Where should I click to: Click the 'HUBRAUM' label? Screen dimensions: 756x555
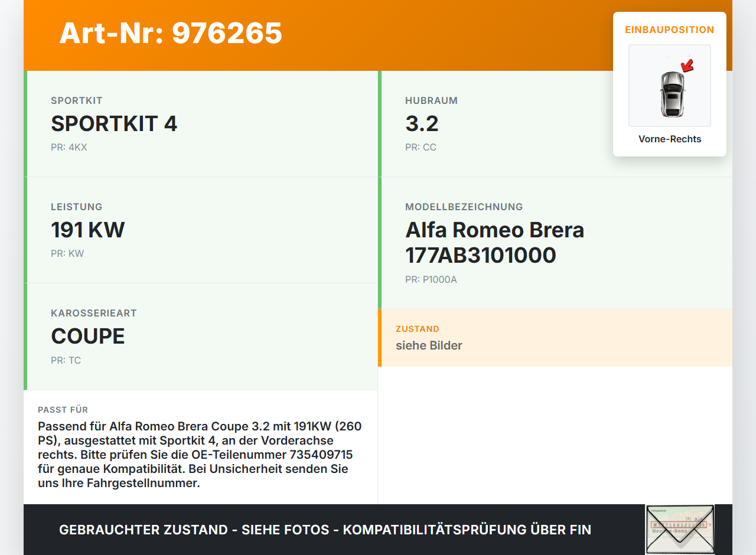tap(431, 100)
